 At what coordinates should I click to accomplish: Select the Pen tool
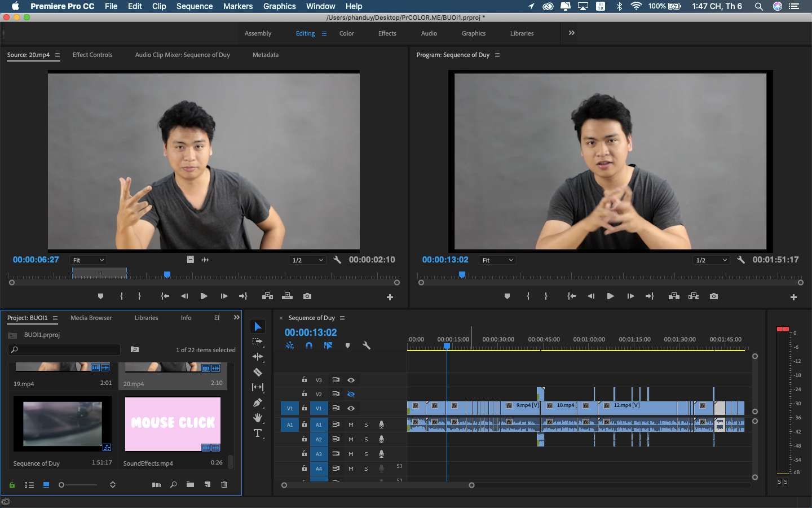(x=258, y=402)
